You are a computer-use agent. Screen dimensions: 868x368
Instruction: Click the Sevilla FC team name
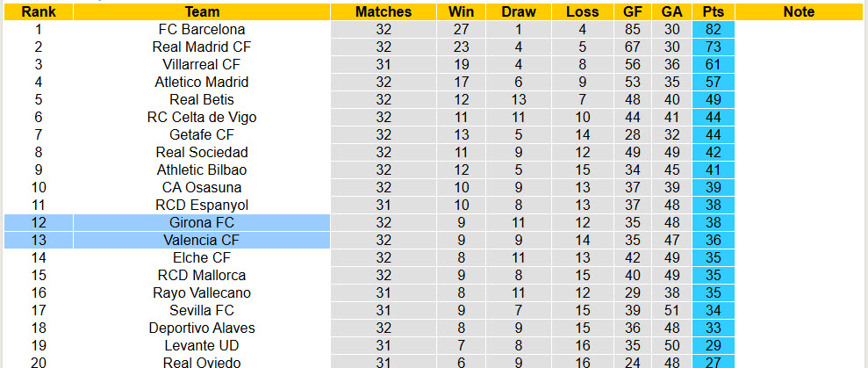(x=202, y=310)
